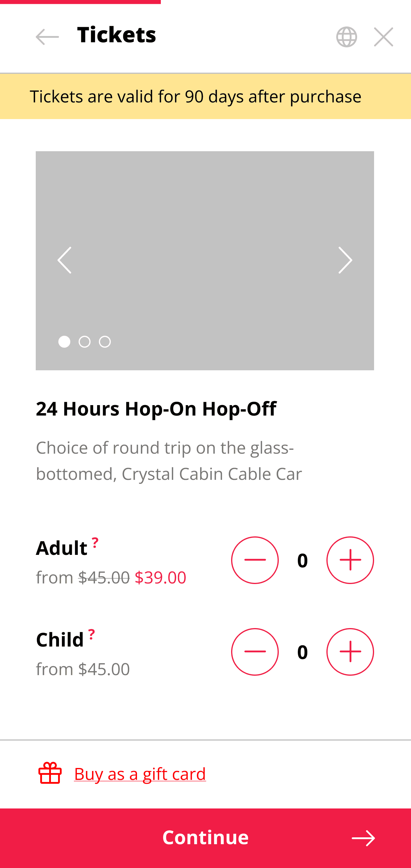
Task: Open Adult ticket info question mark
Action: [95, 542]
